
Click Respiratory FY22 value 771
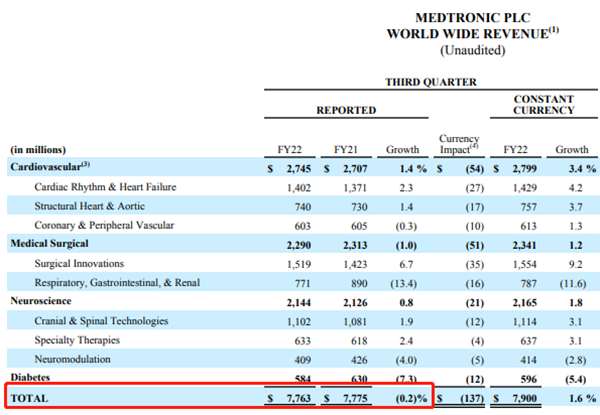(x=302, y=283)
